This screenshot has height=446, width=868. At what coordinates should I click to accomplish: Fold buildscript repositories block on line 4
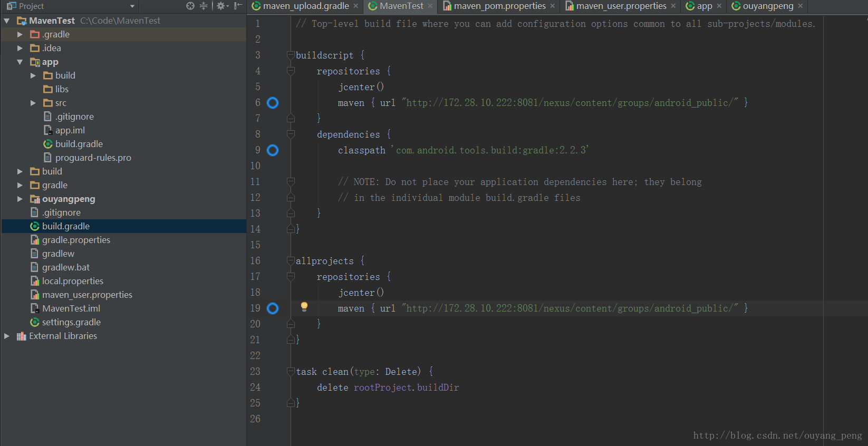[x=291, y=71]
